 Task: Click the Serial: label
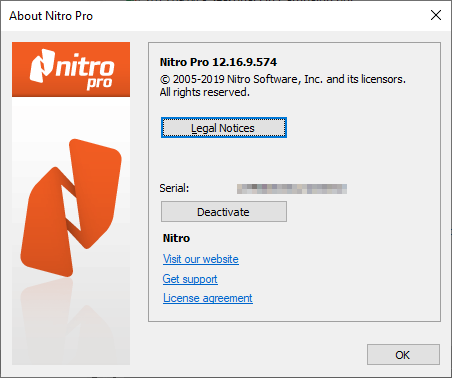[174, 188]
